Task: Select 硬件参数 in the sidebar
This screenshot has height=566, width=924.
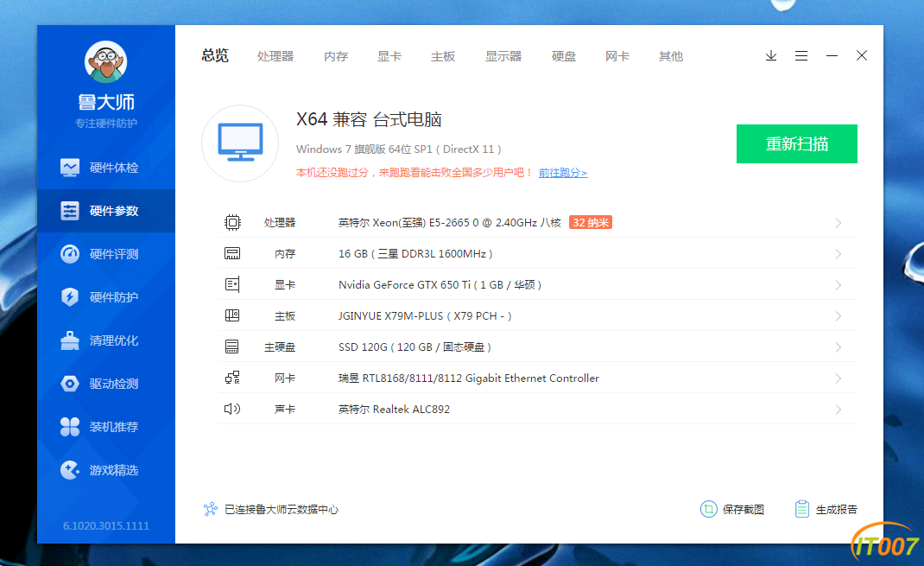Action: (x=106, y=211)
